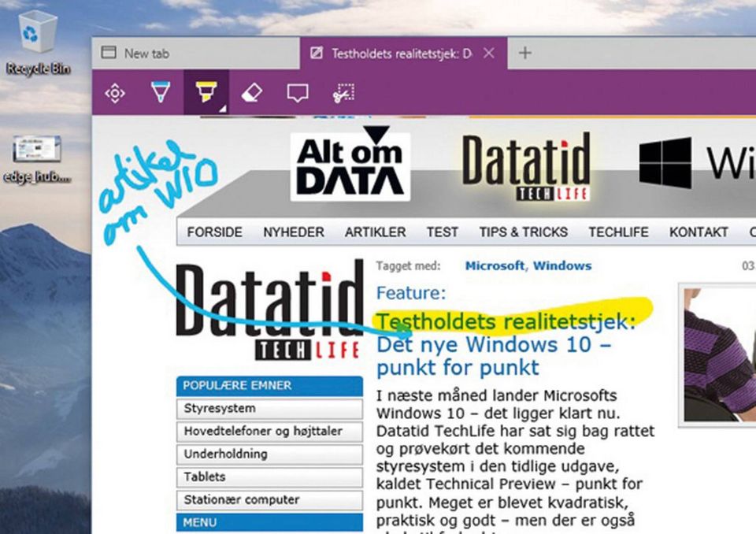Choose the Clip scissors tool
The height and width of the screenshot is (534, 756).
[343, 94]
